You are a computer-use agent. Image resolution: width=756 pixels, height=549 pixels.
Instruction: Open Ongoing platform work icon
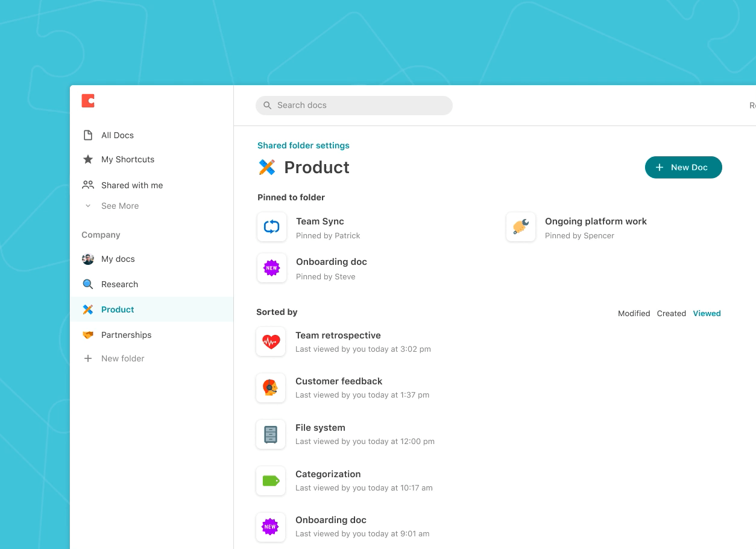click(x=521, y=227)
